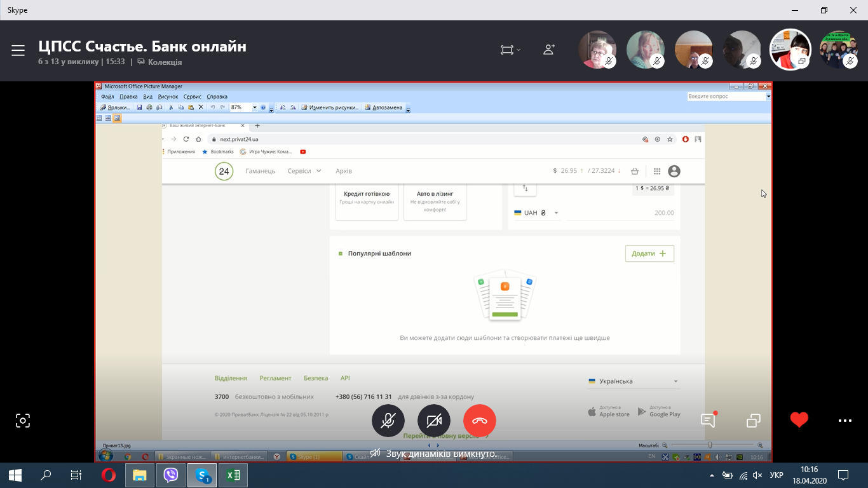Click the Введите вопрос help field
868x488 pixels.
(x=726, y=97)
